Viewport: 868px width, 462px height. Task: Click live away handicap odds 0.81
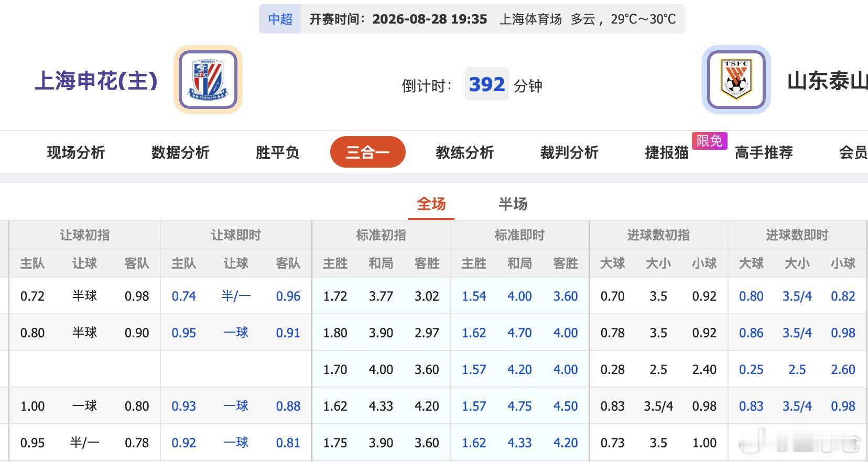click(x=288, y=443)
